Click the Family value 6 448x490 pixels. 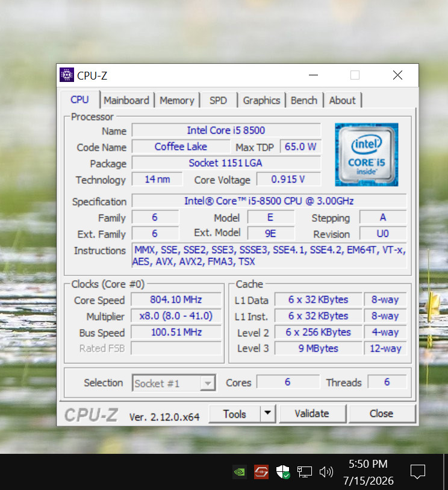[x=155, y=217]
